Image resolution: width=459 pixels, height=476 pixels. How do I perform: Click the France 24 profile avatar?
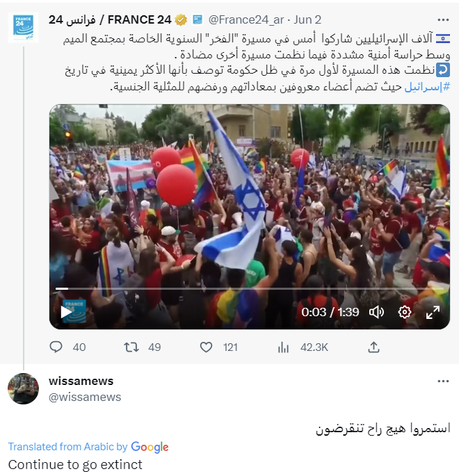coord(23,27)
